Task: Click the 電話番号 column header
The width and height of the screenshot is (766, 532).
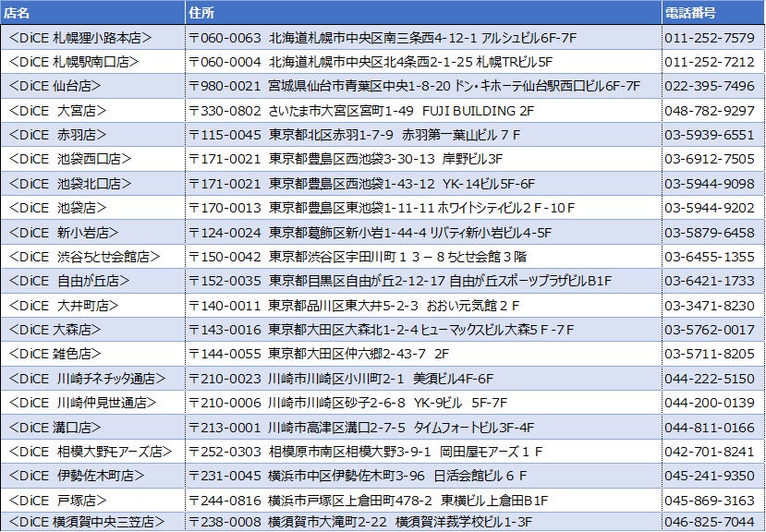Action: pyautogui.click(x=713, y=13)
